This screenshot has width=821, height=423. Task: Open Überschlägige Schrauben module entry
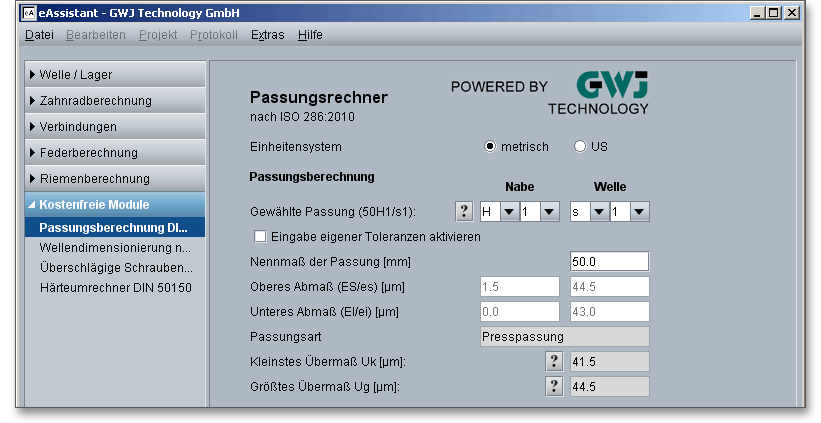click(x=115, y=268)
